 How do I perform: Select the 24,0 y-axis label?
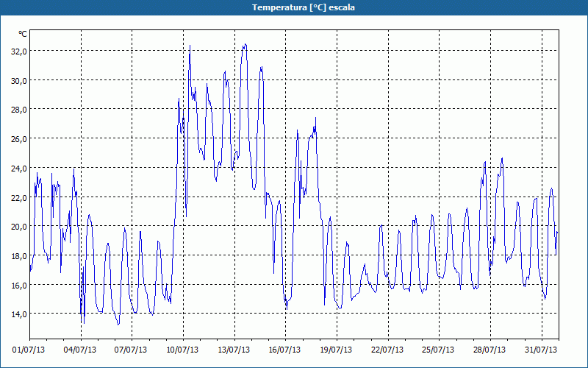pos(19,169)
